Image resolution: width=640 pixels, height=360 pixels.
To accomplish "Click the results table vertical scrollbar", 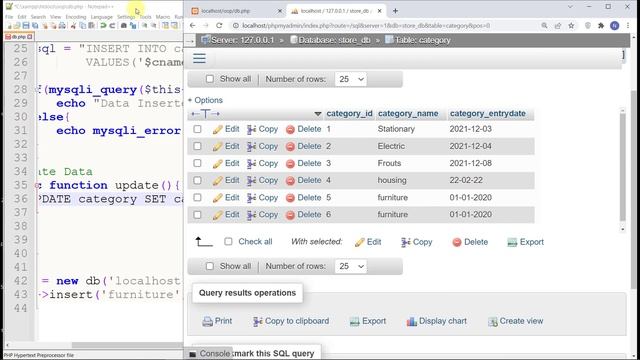I will (x=622, y=167).
